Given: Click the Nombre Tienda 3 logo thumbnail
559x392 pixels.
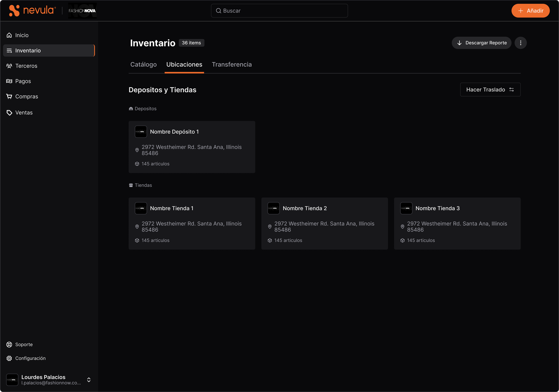Looking at the screenshot, I should [406, 208].
